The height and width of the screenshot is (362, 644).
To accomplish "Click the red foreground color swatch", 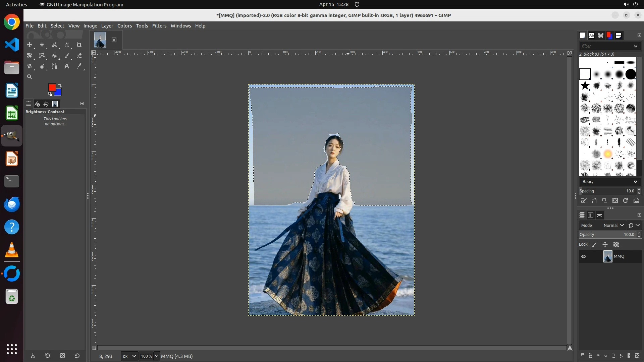I will 52,87.
